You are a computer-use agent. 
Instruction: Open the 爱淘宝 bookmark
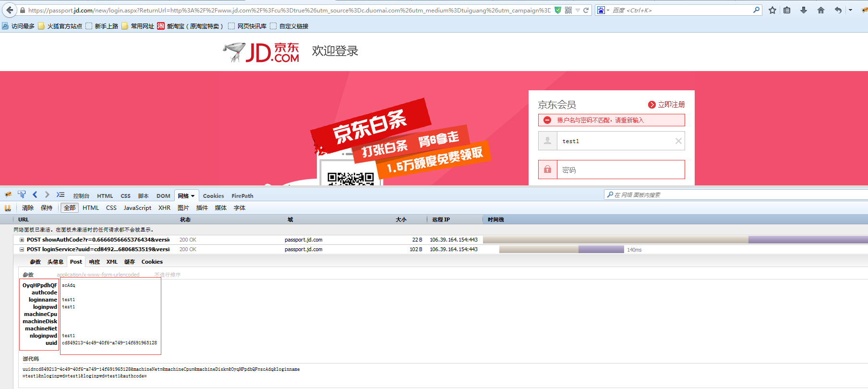click(x=191, y=26)
